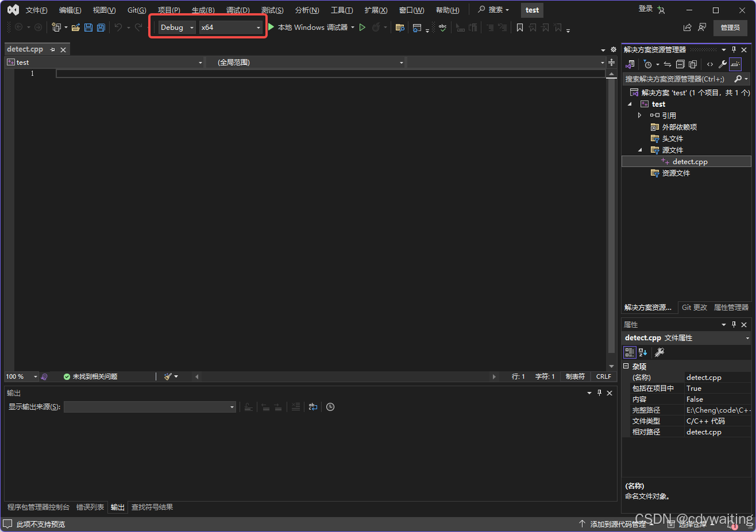Toggle a bookmark on the current line

[519, 27]
